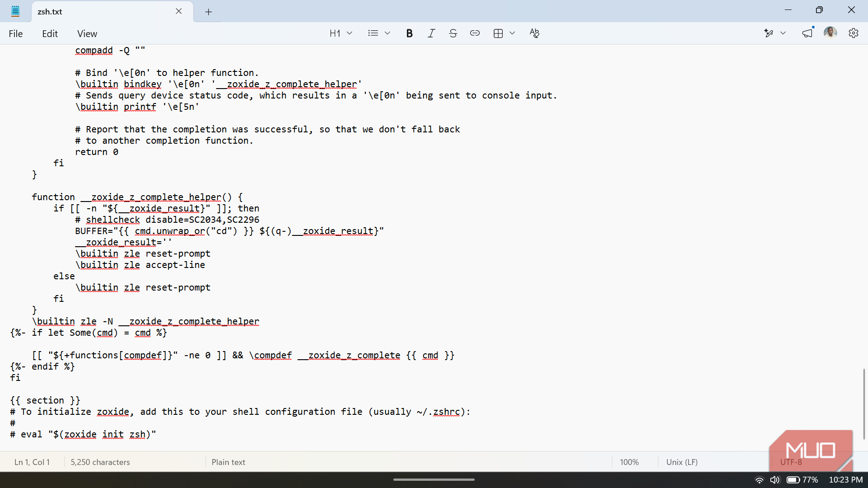868x488 pixels.
Task: Click the Unix (LF) line ending indicator
Action: tap(682, 462)
